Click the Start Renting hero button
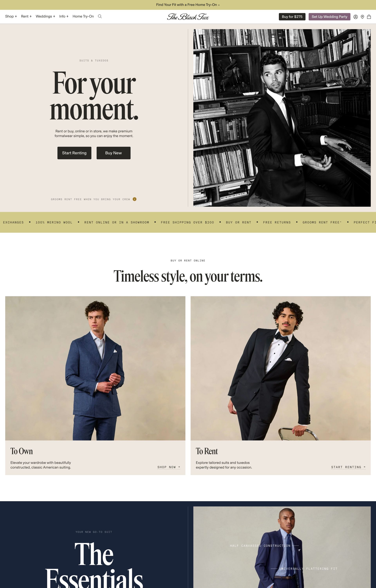 point(74,153)
